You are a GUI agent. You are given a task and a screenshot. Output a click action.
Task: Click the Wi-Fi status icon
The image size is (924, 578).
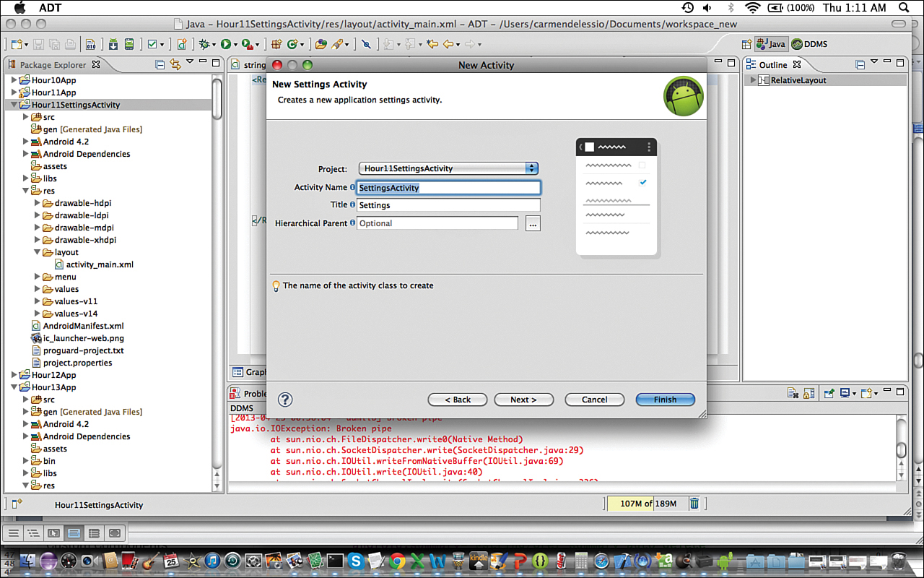[x=753, y=8]
